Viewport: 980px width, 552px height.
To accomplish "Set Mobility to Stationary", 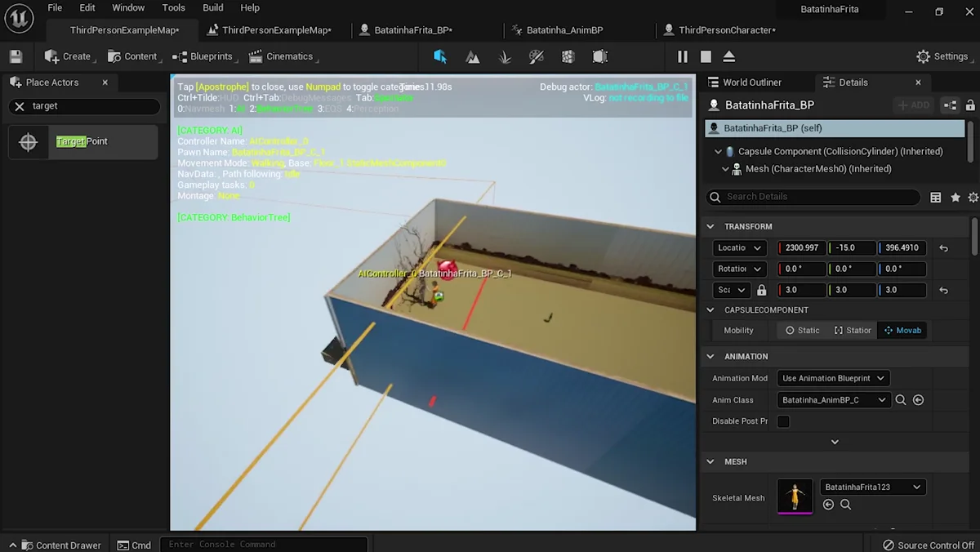I will point(853,331).
